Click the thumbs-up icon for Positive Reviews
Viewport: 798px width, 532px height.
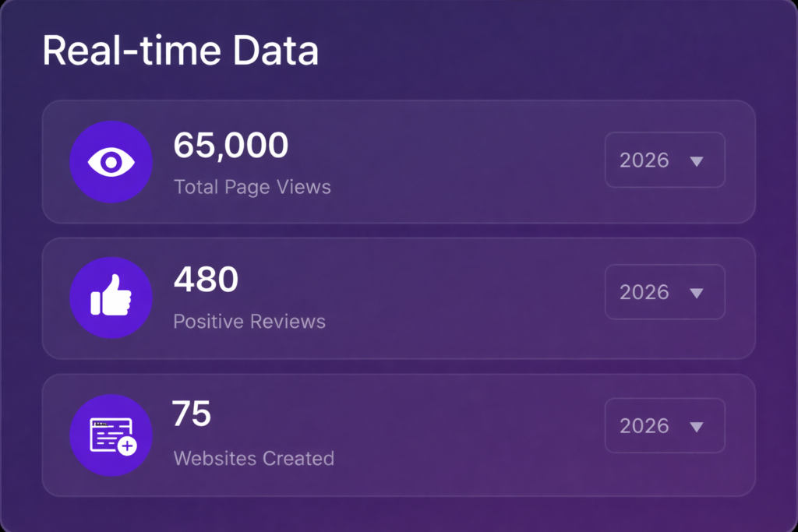(x=111, y=298)
